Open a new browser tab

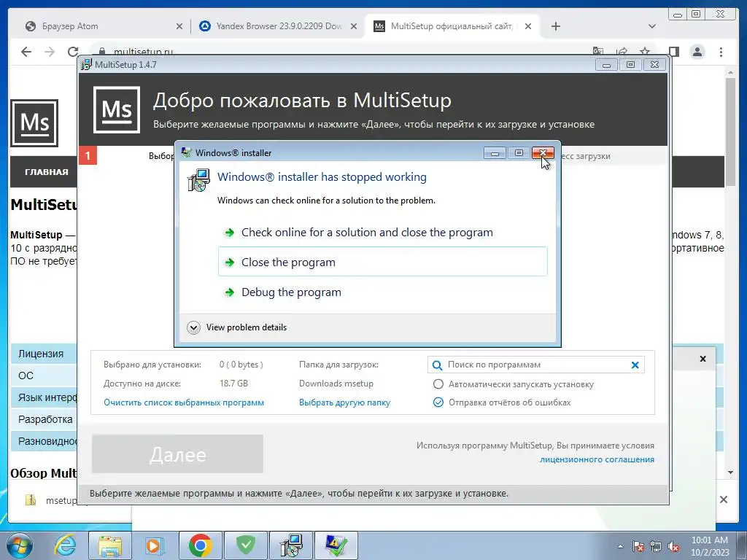tap(555, 27)
